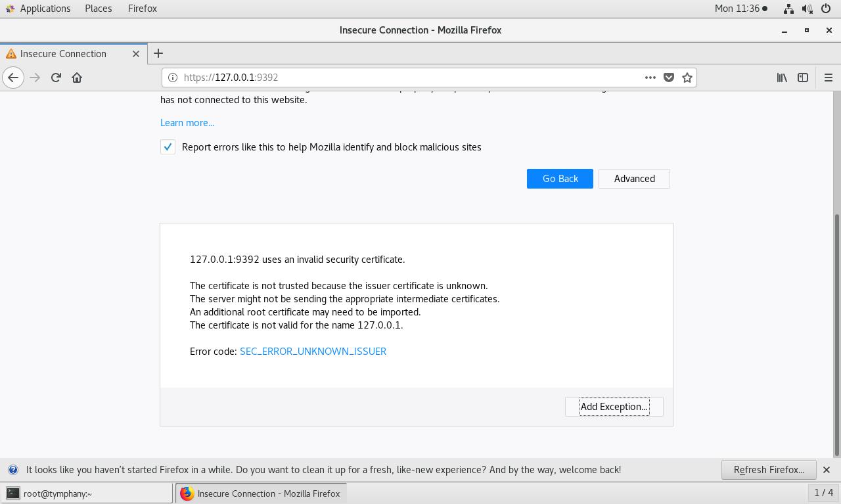Open a new tab with plus button
841x504 pixels.
tap(158, 53)
